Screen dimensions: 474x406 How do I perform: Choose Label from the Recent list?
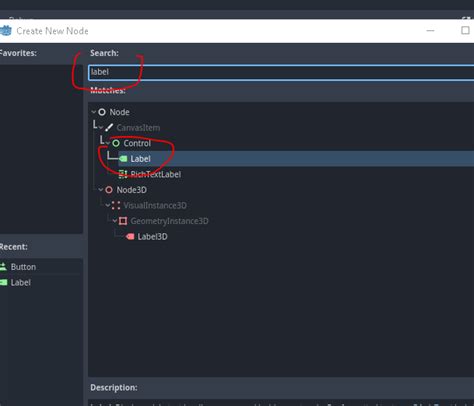(x=21, y=283)
